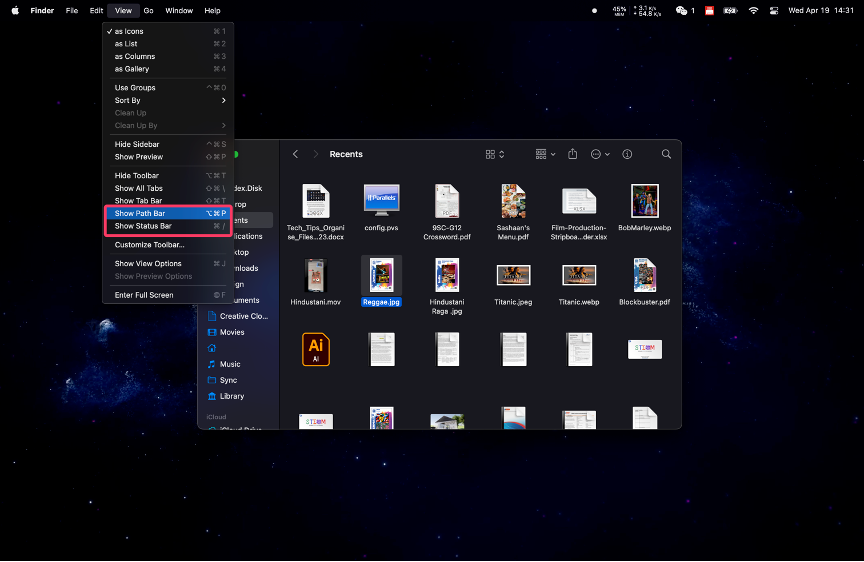This screenshot has height=562, width=864.
Task: Click the Finder search magnifier icon
Action: 666,154
